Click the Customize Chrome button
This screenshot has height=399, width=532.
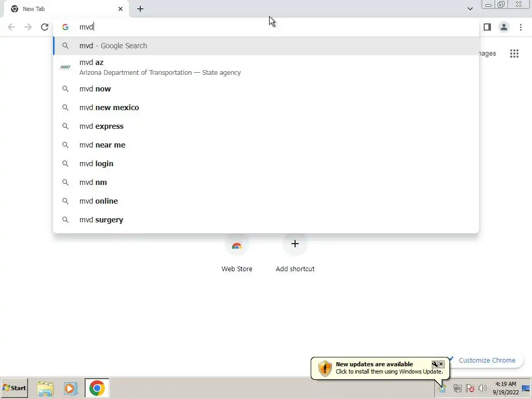click(486, 361)
